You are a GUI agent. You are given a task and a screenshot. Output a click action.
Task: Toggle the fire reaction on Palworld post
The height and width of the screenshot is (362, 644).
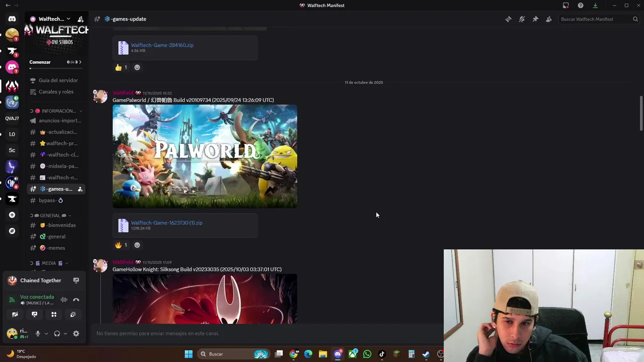(x=121, y=245)
